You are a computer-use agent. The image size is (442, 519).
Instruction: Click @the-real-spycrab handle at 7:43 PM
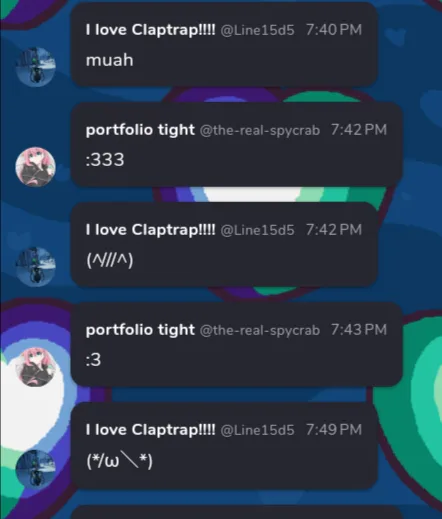[260, 330]
